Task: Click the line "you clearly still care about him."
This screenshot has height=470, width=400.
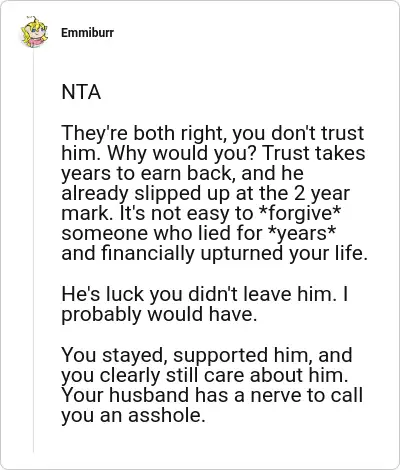Action: [205, 375]
